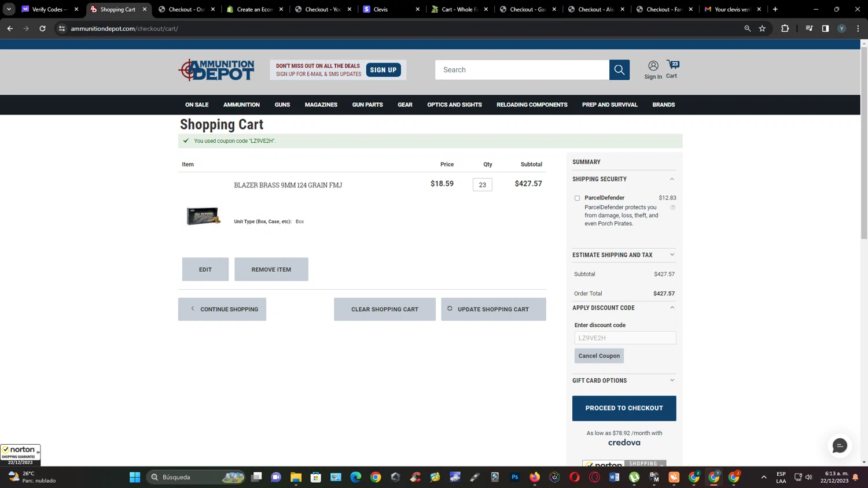Screen dimensions: 868x488
Task: Click the discount code field LZ9VE2H
Action: tap(625, 338)
